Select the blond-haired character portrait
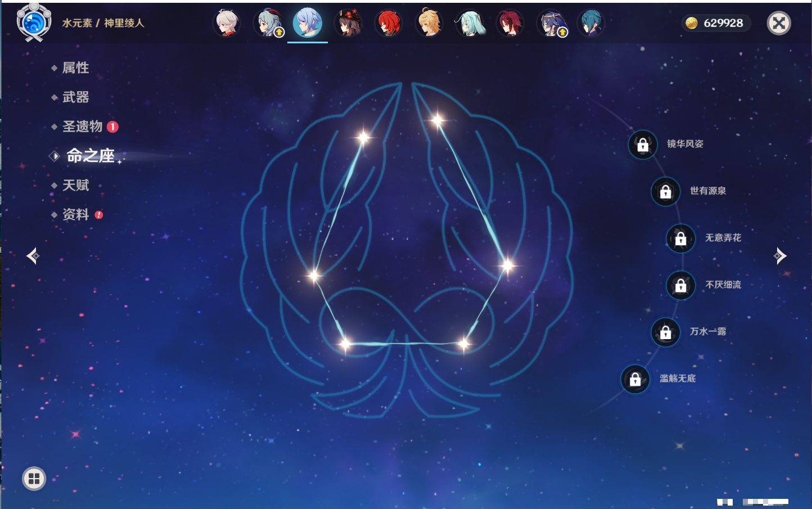The height and width of the screenshot is (509, 812). pyautogui.click(x=429, y=24)
